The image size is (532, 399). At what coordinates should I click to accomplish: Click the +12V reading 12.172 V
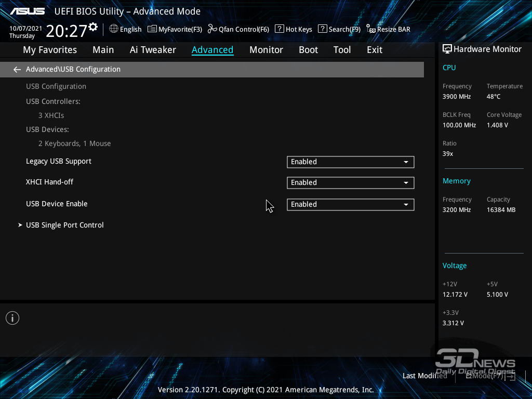tap(455, 295)
